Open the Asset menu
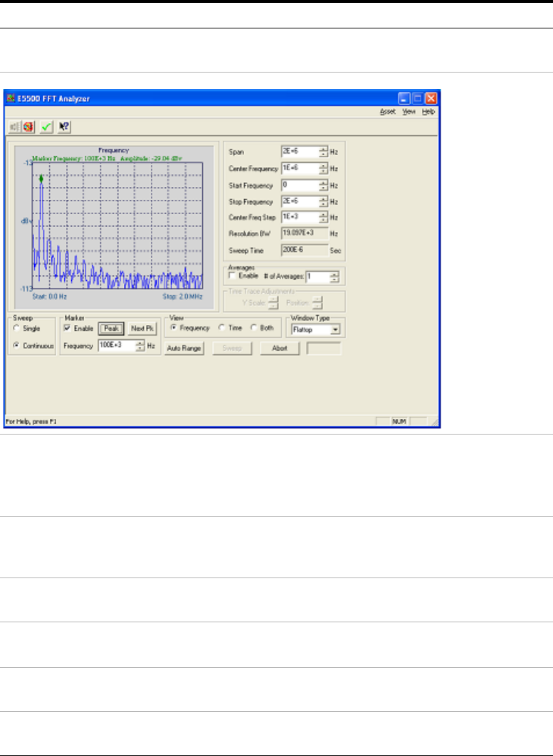This screenshot has height=756, width=553. [x=387, y=112]
